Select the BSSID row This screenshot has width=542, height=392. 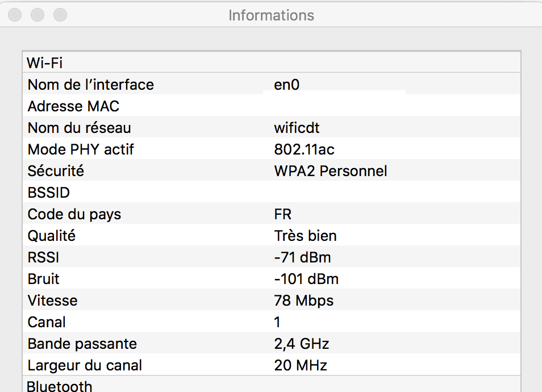click(272, 192)
